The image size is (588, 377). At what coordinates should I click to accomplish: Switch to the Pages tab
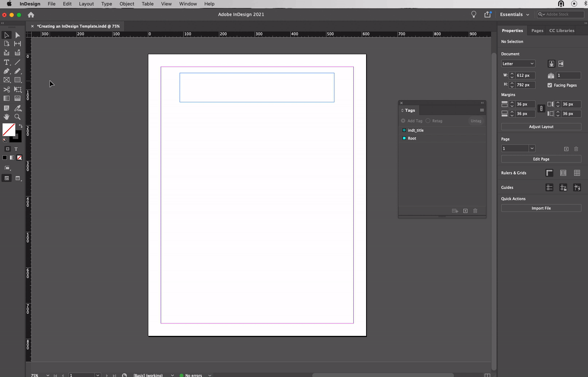click(x=537, y=30)
